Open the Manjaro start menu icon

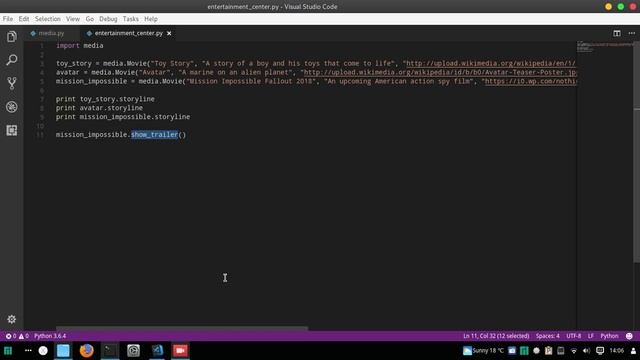8,351
